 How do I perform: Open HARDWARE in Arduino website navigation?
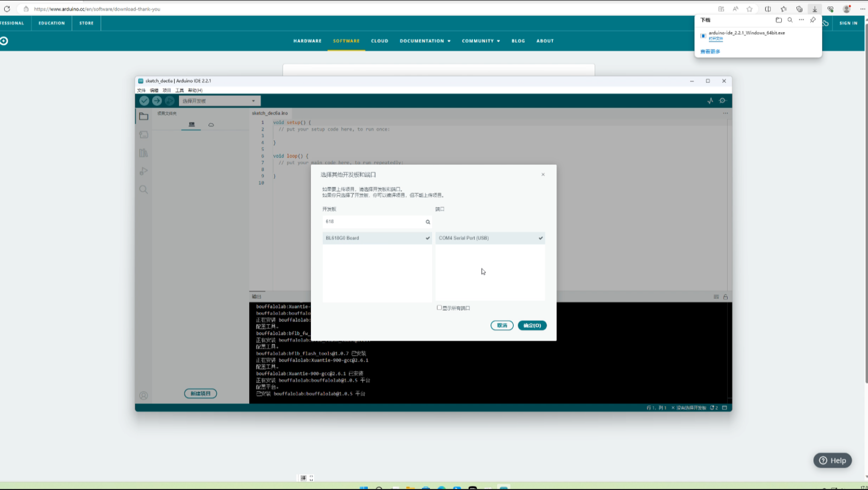point(307,41)
